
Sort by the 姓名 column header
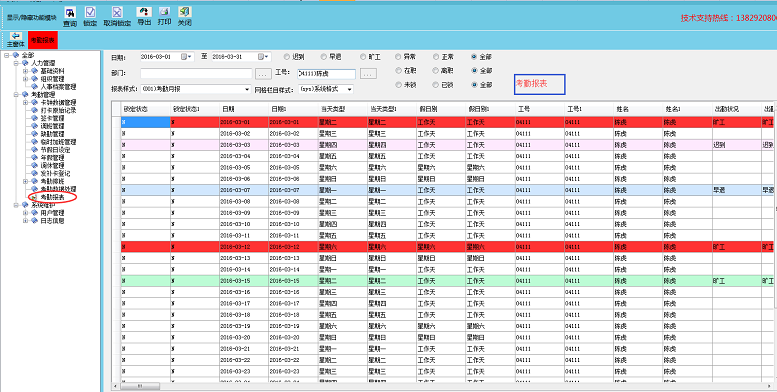pyautogui.click(x=638, y=109)
